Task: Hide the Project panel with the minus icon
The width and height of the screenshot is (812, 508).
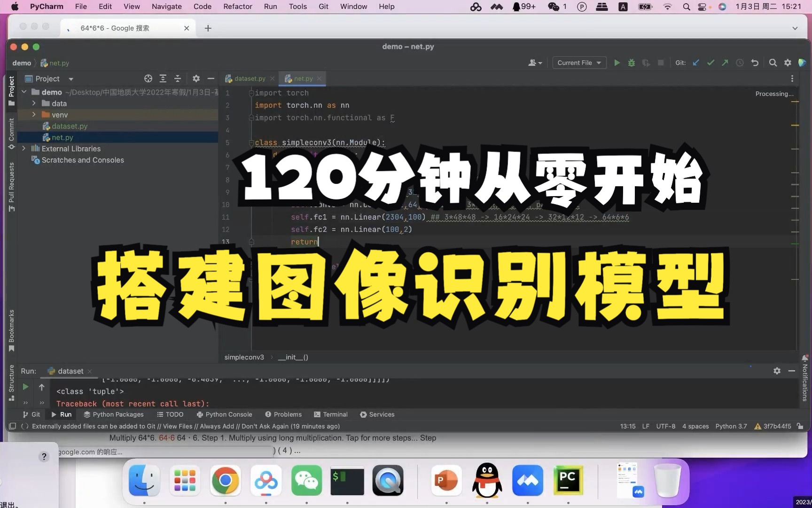Action: coord(211,79)
